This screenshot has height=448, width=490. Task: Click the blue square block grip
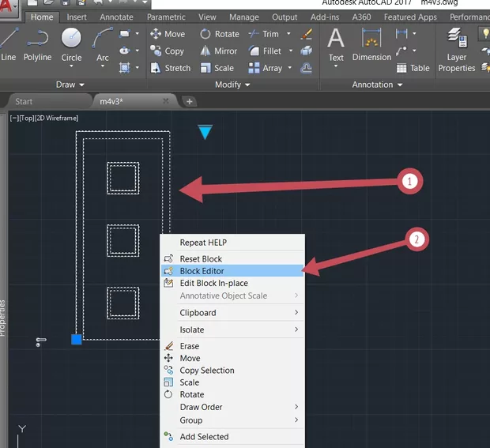[x=77, y=339]
